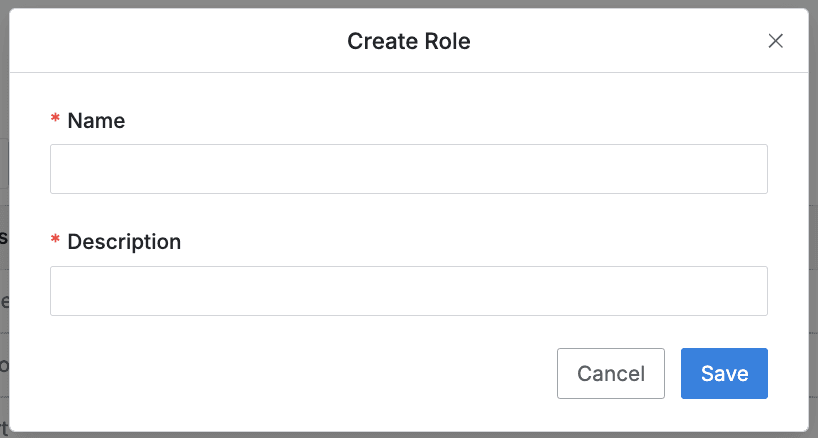Dismiss the modal using the top-right X
The image size is (818, 438).
[x=775, y=41]
